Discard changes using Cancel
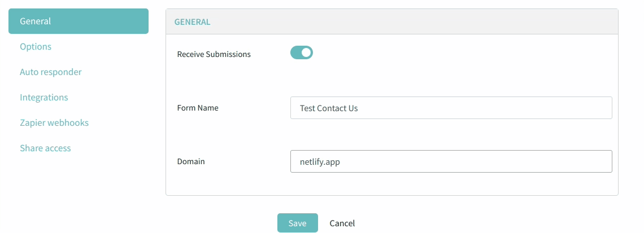 [x=342, y=223]
